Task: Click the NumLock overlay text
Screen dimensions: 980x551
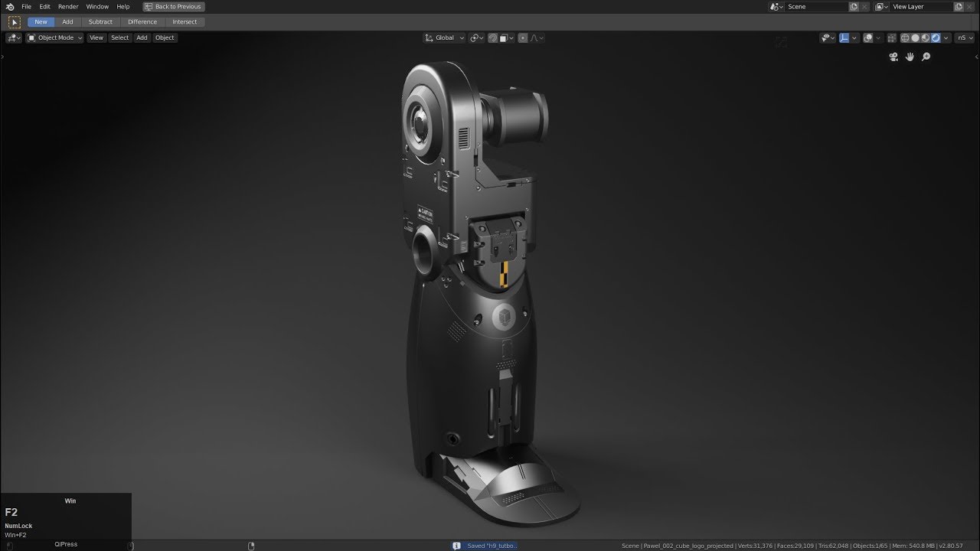Action: (x=18, y=526)
